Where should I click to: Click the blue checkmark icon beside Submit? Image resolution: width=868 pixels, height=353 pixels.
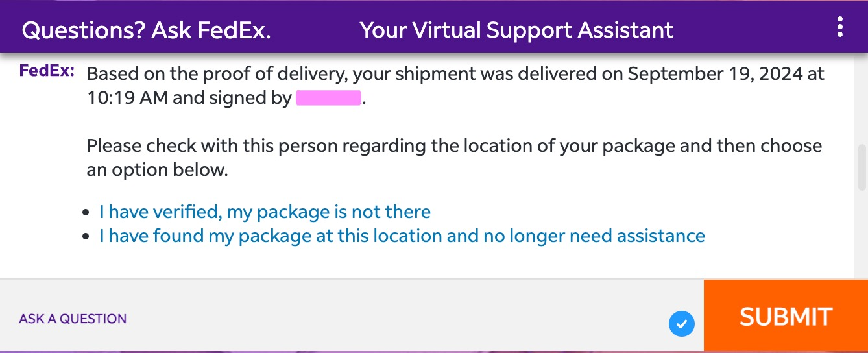681,323
